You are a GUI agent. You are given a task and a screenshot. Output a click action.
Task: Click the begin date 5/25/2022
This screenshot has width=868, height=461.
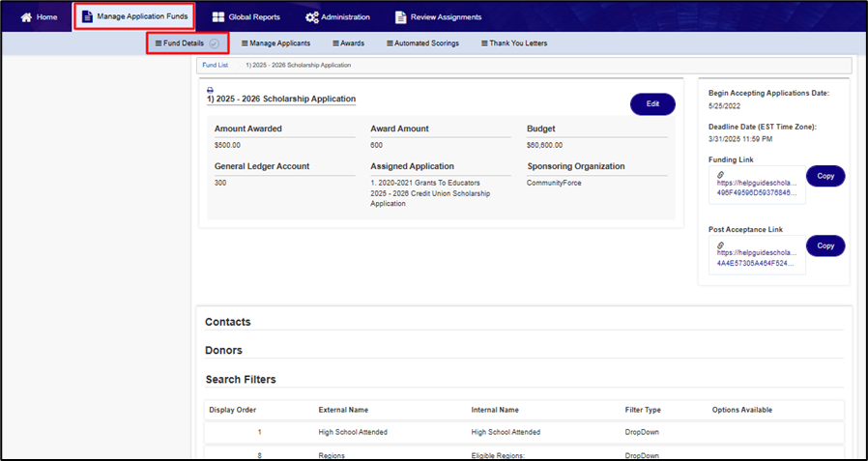tap(724, 106)
